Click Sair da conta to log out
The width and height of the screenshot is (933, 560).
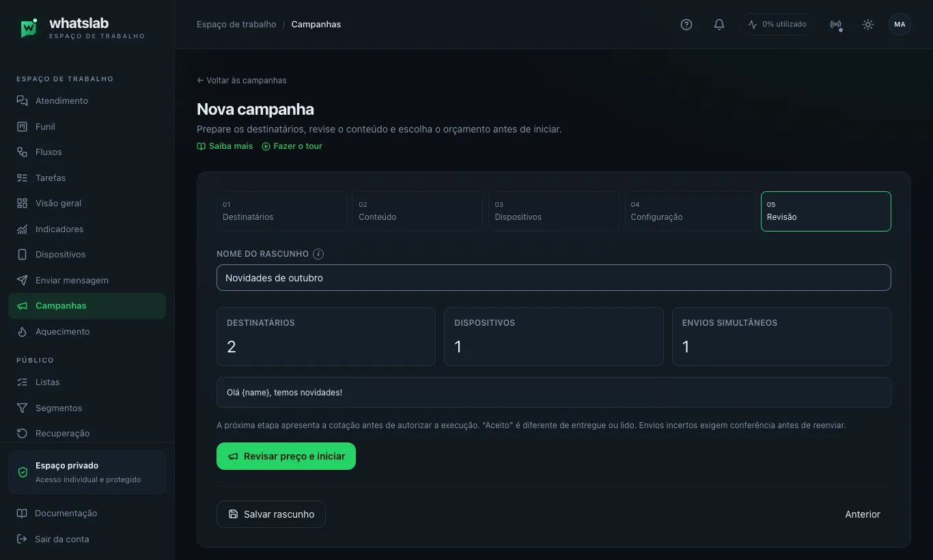pos(87,539)
